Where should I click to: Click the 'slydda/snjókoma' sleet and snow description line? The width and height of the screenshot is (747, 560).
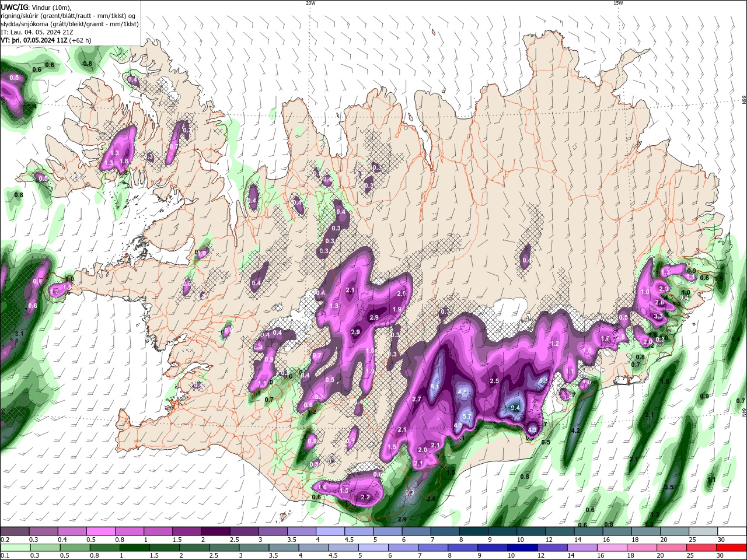click(69, 24)
